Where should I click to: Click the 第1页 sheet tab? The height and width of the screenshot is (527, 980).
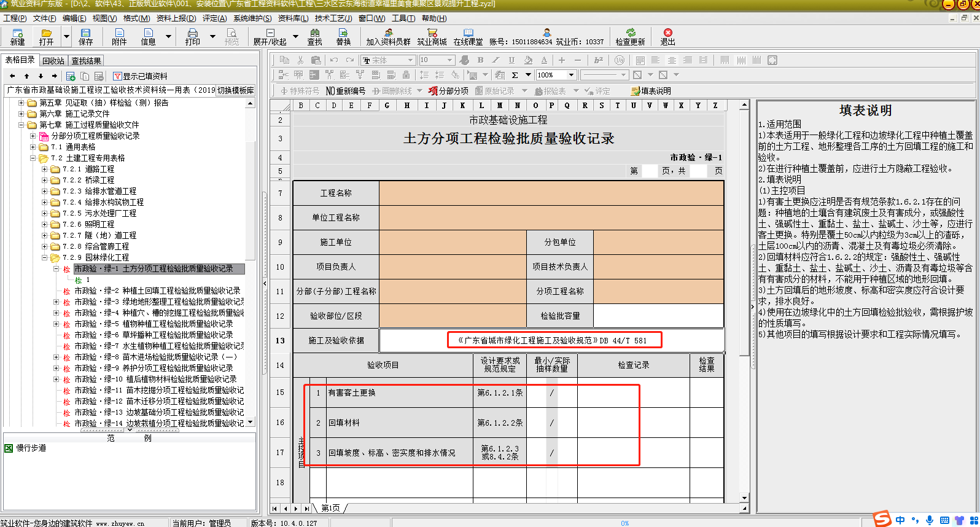tap(330, 509)
